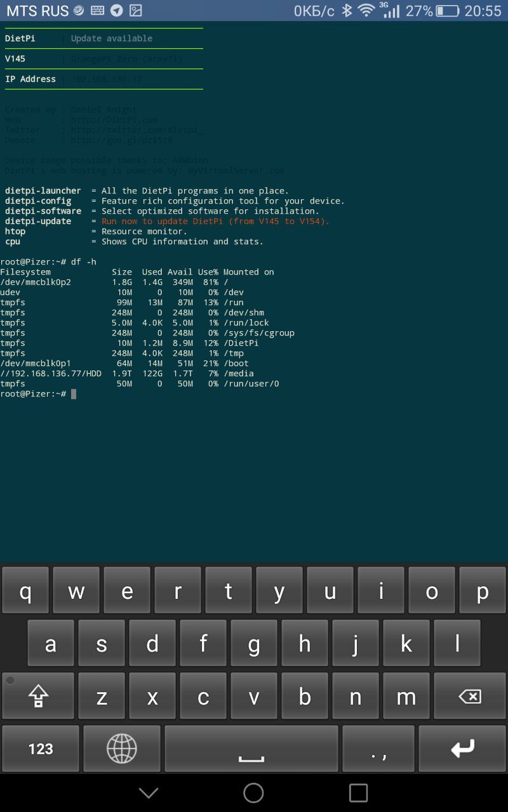Tap the Telegram notification icon
The width and height of the screenshot is (508, 812).
116,11
